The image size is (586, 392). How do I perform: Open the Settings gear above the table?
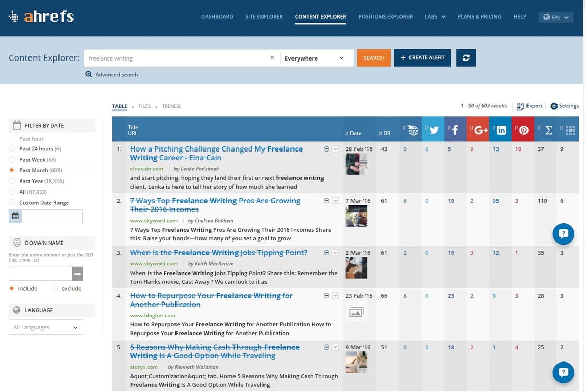click(565, 106)
